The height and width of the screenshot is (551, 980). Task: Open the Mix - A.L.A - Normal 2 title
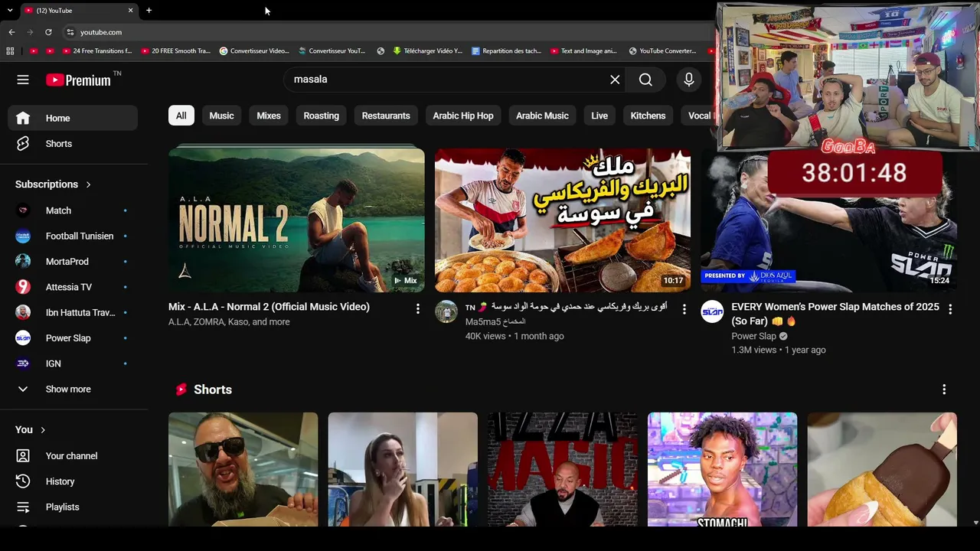(x=269, y=307)
